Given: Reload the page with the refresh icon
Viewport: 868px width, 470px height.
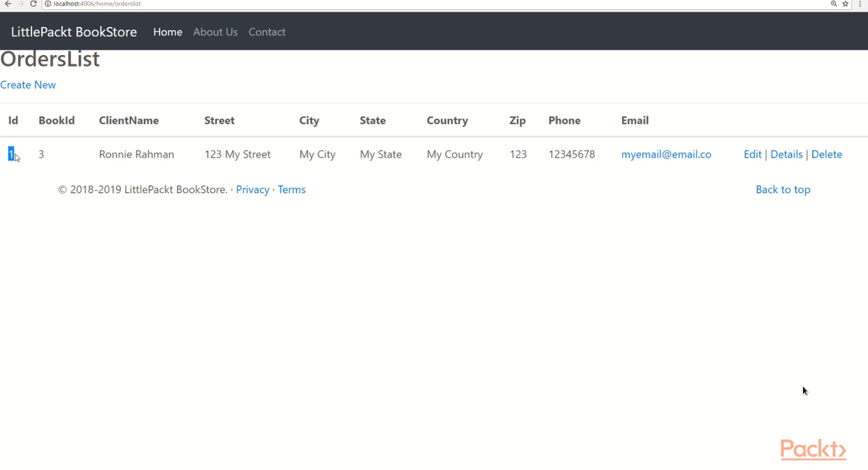Looking at the screenshot, I should (33, 4).
